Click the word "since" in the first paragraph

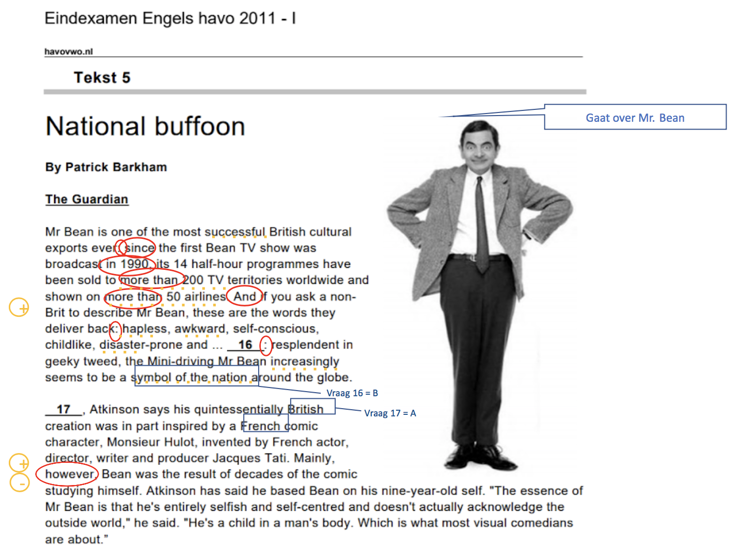pos(139,248)
